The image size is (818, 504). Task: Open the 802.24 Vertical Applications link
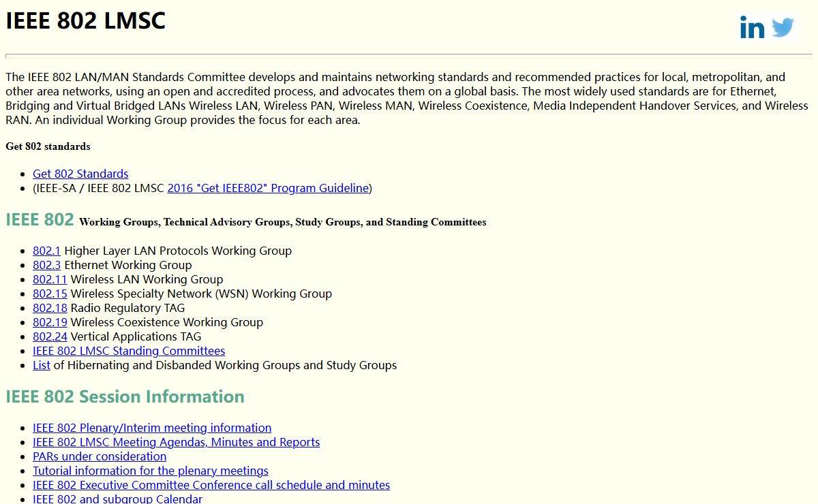pyautogui.click(x=50, y=336)
